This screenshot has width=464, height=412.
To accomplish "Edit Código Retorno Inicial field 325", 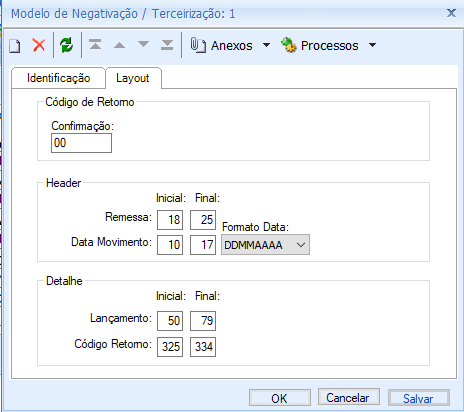I will coord(170,347).
